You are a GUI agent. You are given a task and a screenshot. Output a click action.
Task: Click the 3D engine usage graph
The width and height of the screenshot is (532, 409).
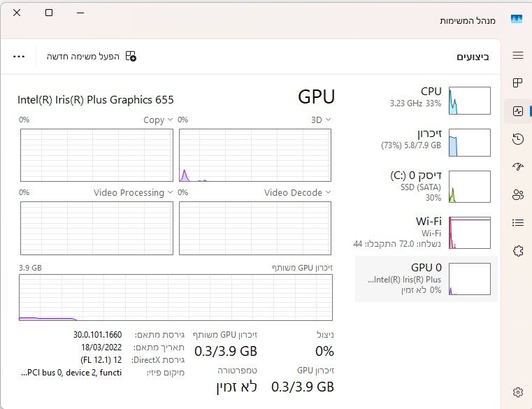255,155
